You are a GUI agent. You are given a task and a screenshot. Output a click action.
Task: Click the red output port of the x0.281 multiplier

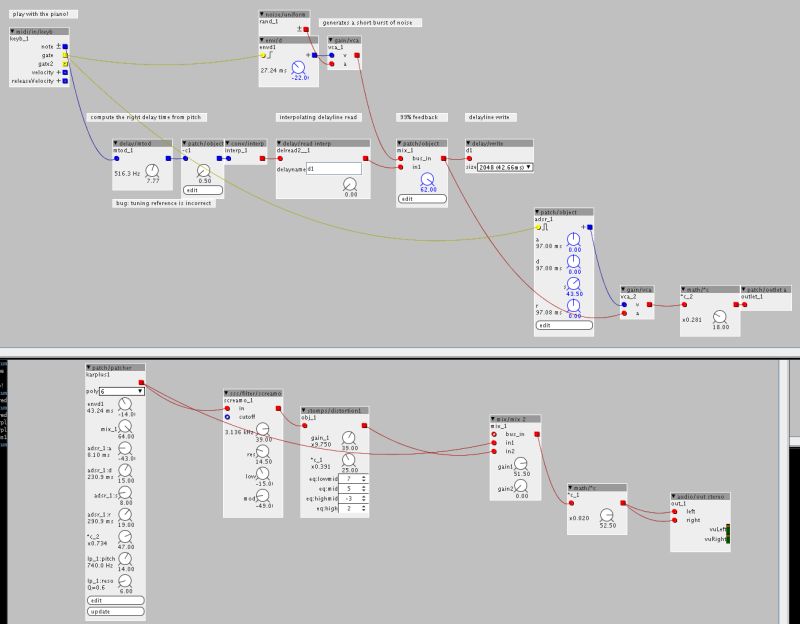pos(735,304)
